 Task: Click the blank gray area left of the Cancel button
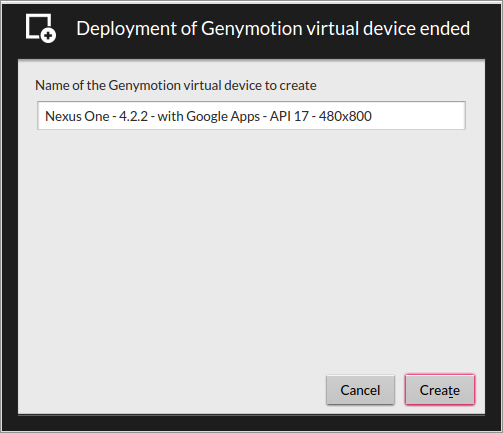tap(172, 390)
